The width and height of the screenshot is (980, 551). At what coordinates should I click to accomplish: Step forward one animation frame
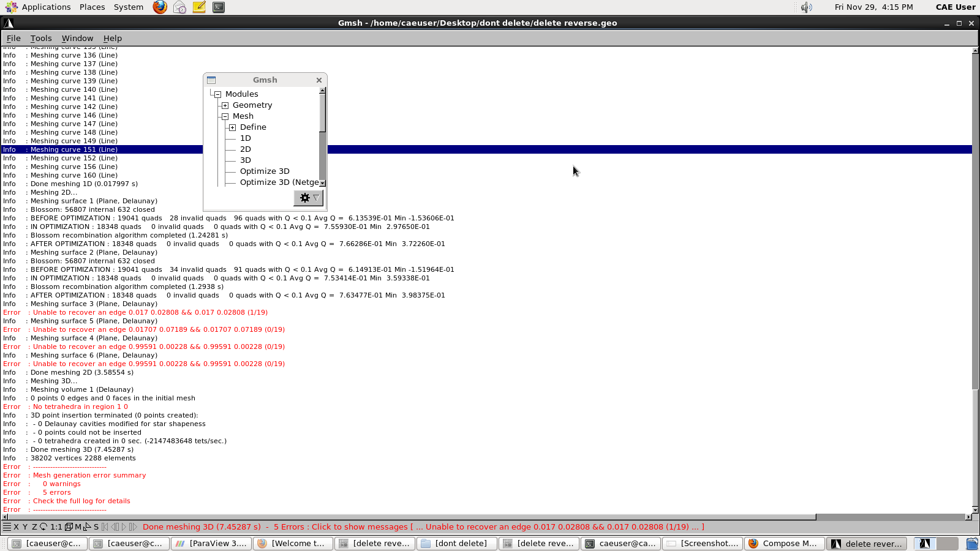(133, 527)
